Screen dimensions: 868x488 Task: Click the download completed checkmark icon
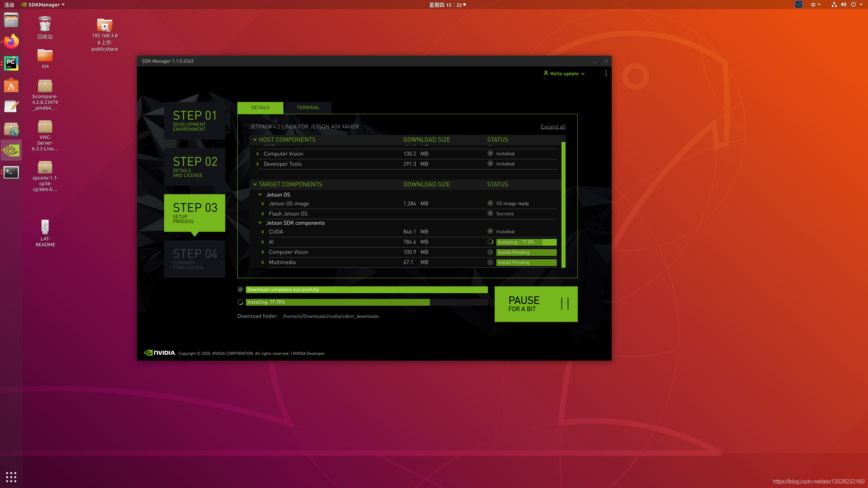240,289
